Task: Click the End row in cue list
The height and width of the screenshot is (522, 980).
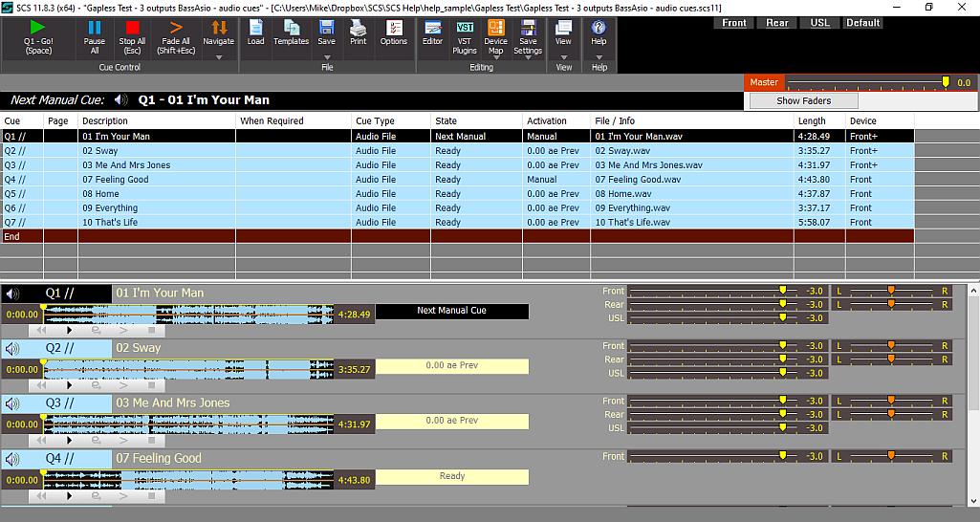Action: click(x=458, y=236)
